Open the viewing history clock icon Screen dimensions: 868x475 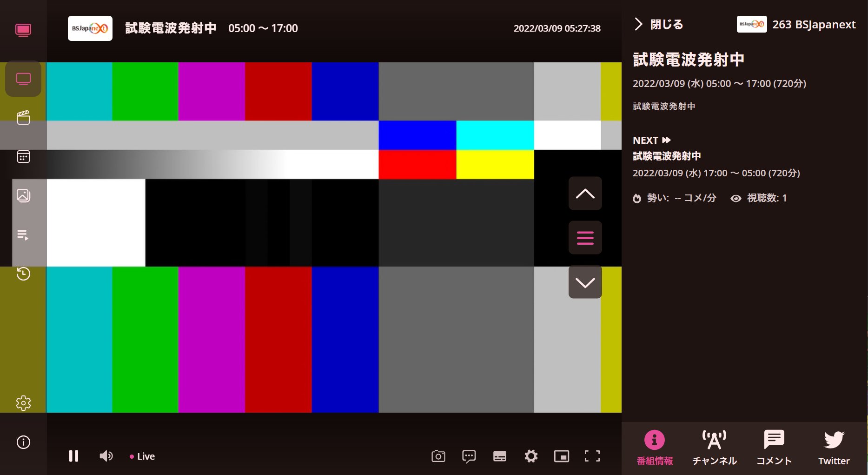click(23, 274)
